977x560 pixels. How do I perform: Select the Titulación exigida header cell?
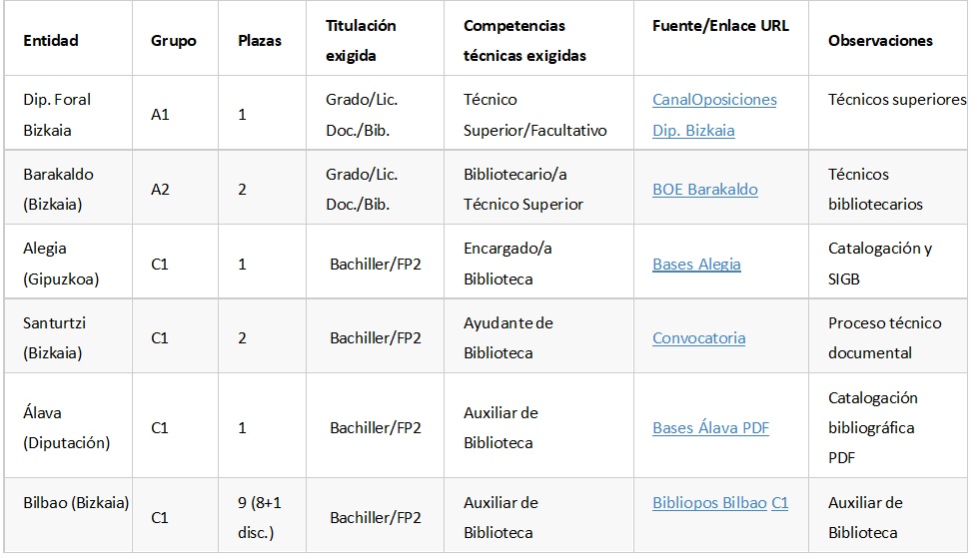[361, 41]
